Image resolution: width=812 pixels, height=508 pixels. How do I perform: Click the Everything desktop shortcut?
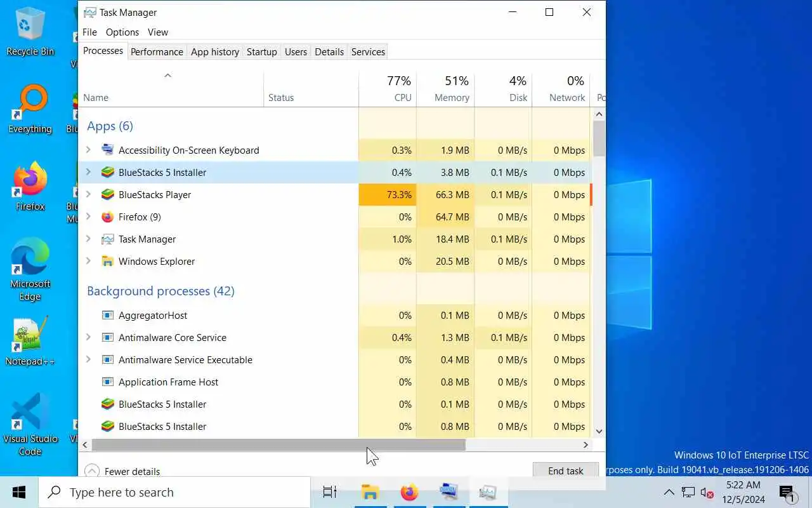(x=30, y=109)
